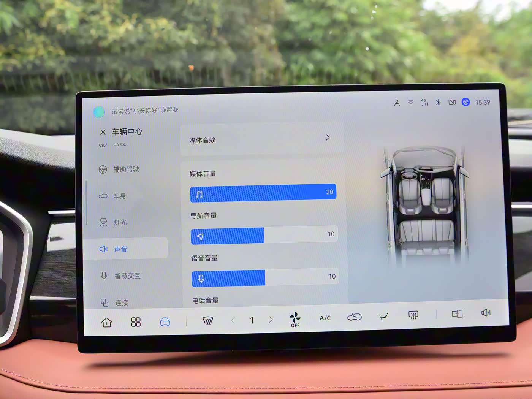Viewport: 532px width, 399px height.
Task: Increase fan level with right arrow
Action: click(x=271, y=320)
